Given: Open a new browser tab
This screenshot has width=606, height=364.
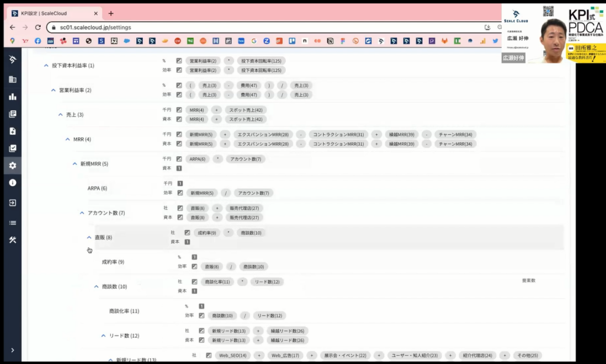Looking at the screenshot, I should click(x=111, y=14).
